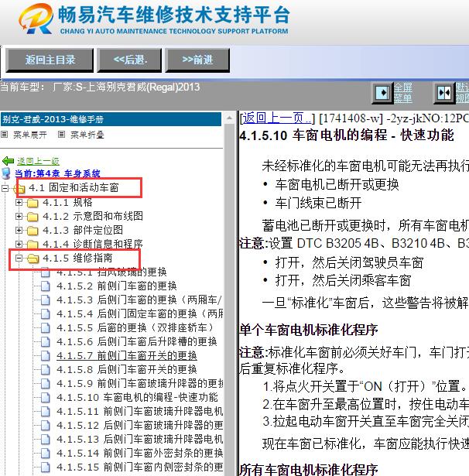Viewport: 469px width, 476px height.
Task: Click the page icon for 4.1.5.3
Action: pos(46,300)
